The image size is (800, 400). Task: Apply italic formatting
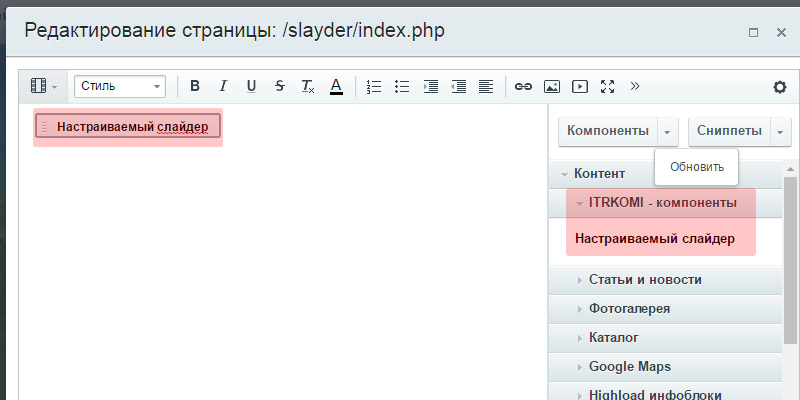click(x=223, y=86)
